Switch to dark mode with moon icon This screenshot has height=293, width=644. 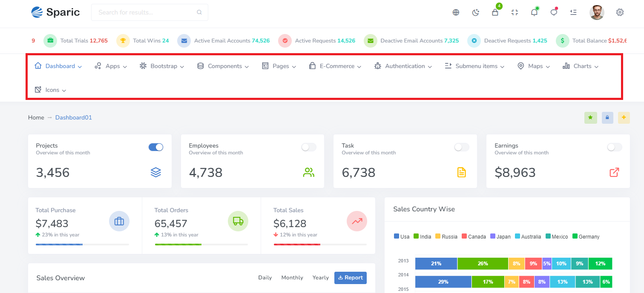point(476,12)
